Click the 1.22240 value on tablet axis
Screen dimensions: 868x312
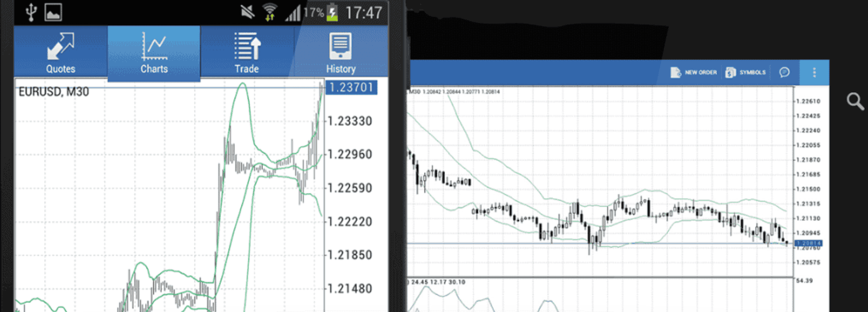[808, 131]
